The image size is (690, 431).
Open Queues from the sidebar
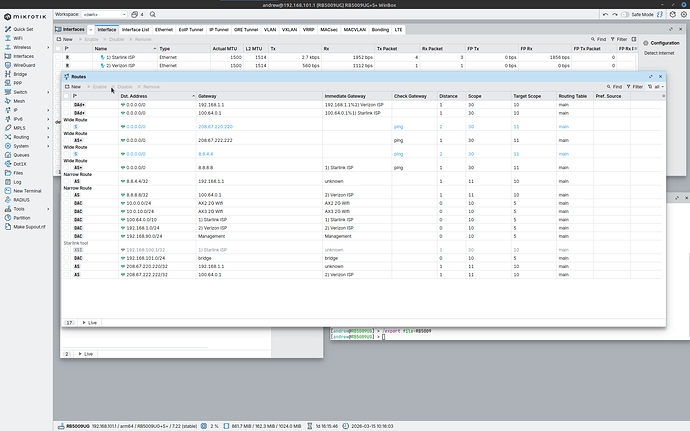pyautogui.click(x=21, y=155)
